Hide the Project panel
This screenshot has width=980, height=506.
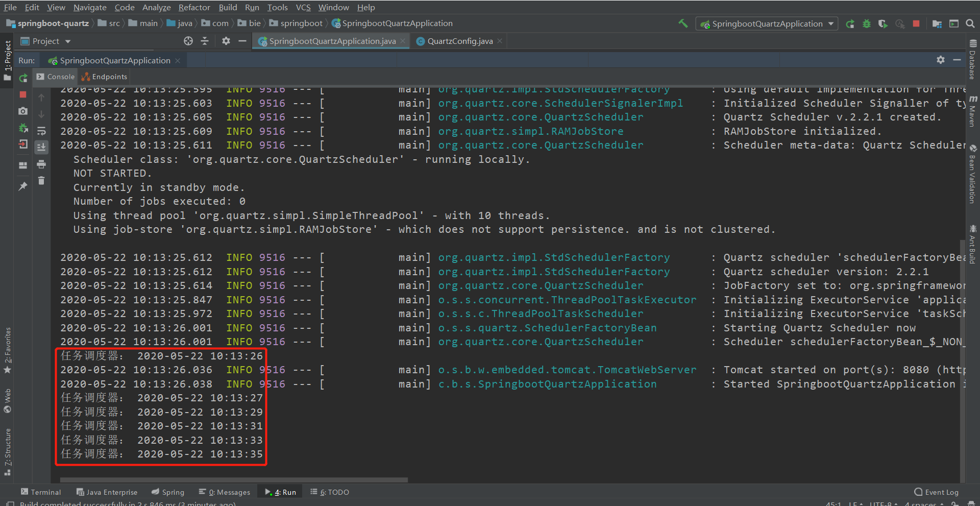tap(242, 41)
